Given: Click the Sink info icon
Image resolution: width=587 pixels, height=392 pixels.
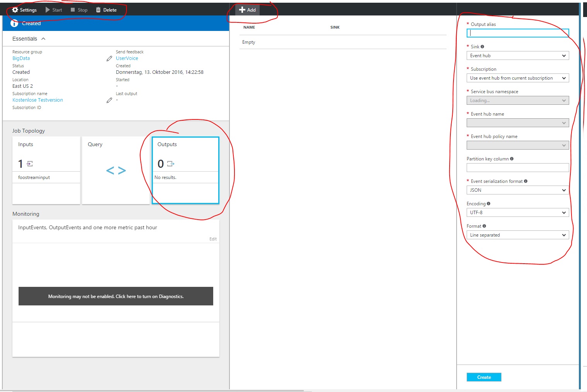Looking at the screenshot, I should coord(482,47).
